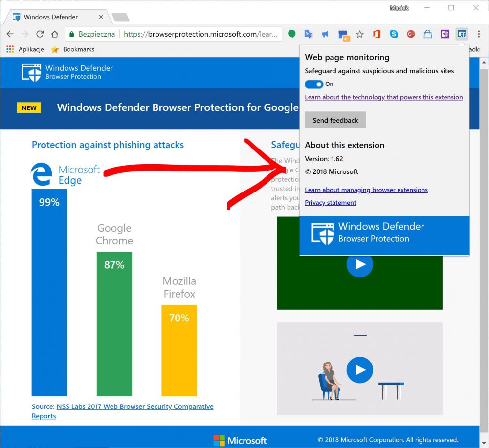Open the Office extension icon
This screenshot has width=489, height=448.
(377, 34)
